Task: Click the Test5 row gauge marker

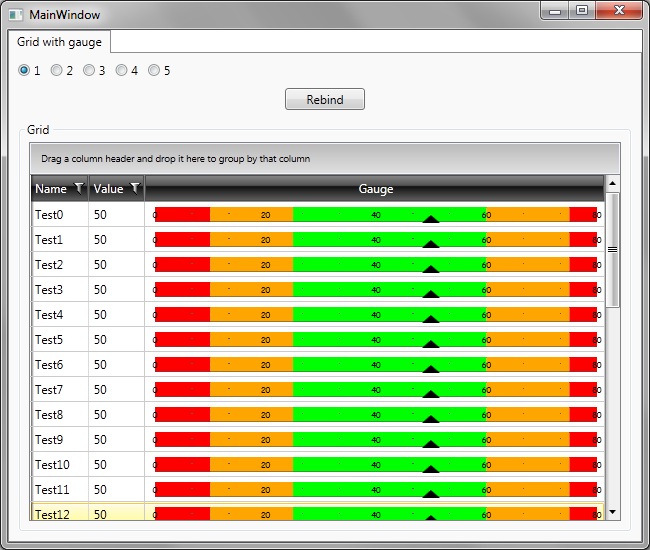Action: pos(431,344)
